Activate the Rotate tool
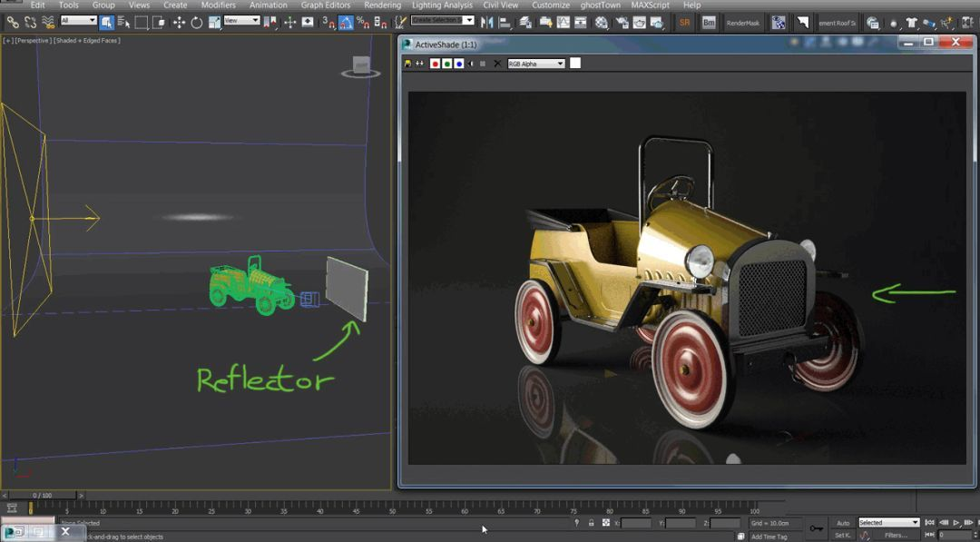This screenshot has height=542, width=980. pyautogui.click(x=196, y=22)
